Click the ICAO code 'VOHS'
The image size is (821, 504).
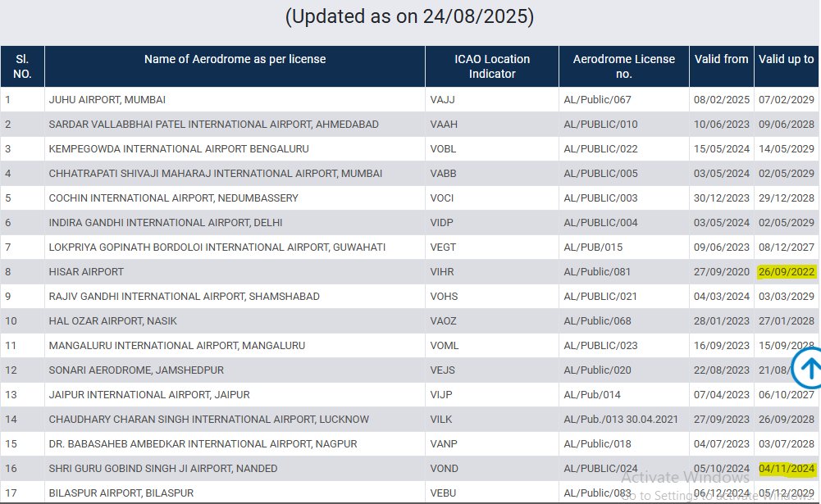444,296
